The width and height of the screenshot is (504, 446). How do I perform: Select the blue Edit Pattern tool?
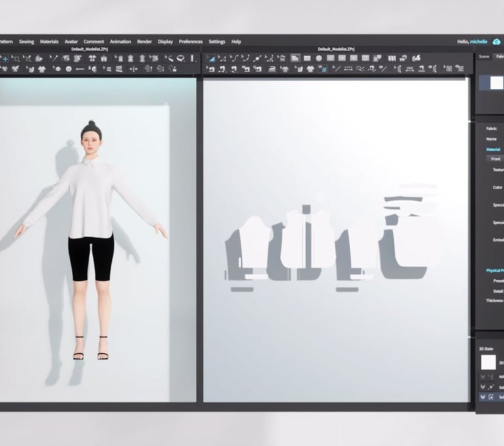(x=211, y=58)
